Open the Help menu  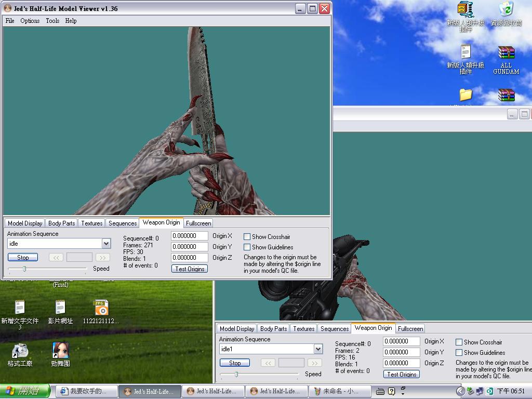[x=71, y=21]
